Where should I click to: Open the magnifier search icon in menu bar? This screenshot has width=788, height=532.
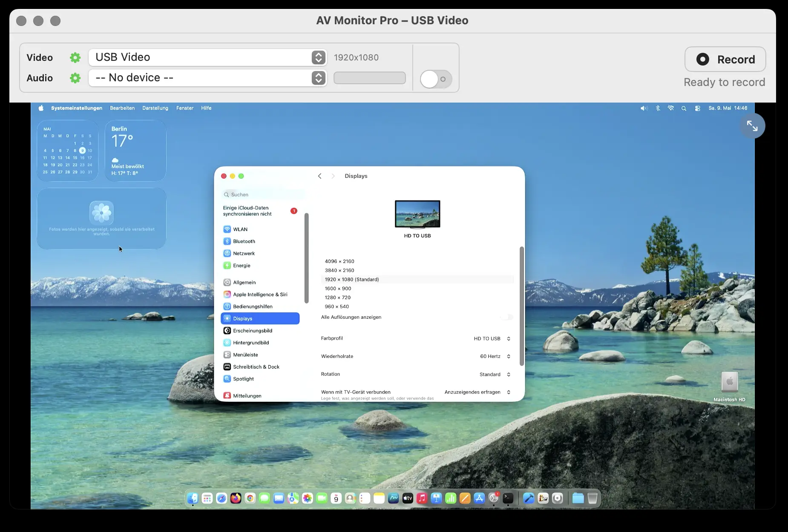click(684, 108)
